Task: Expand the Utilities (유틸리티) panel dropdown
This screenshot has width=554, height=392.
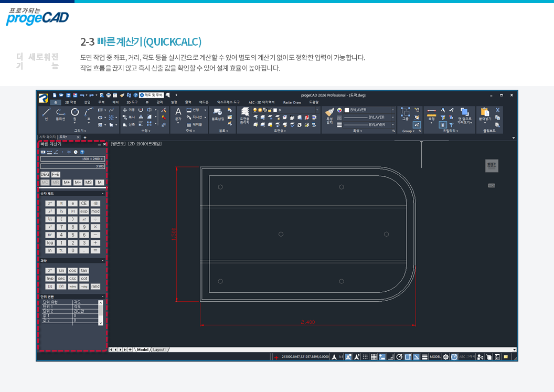Action: tap(451, 131)
